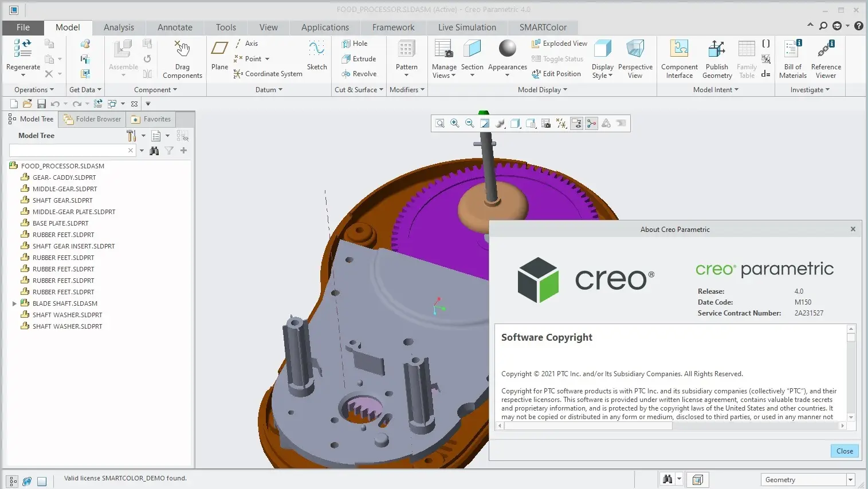Open the Model Display group dropdown

click(x=542, y=90)
